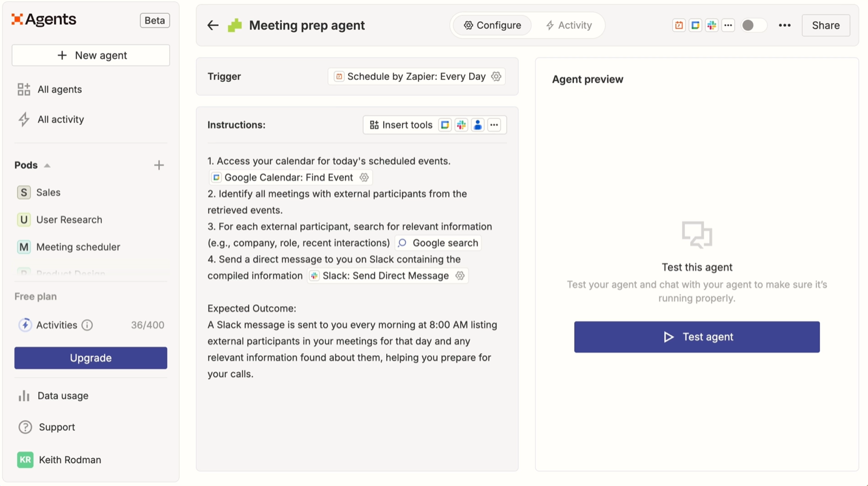868x486 pixels.
Task: Open the ellipsis menu beside Insert tools
Action: pyautogui.click(x=494, y=125)
